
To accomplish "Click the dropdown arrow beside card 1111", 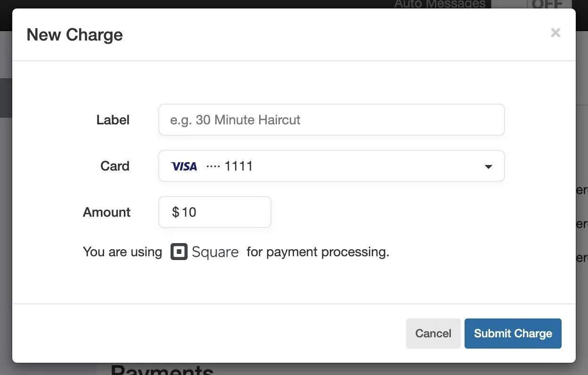I will pos(489,166).
